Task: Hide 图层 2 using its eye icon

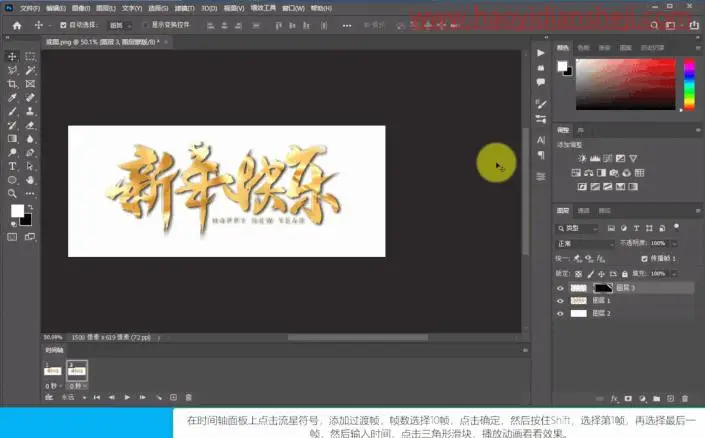Action: (560, 314)
